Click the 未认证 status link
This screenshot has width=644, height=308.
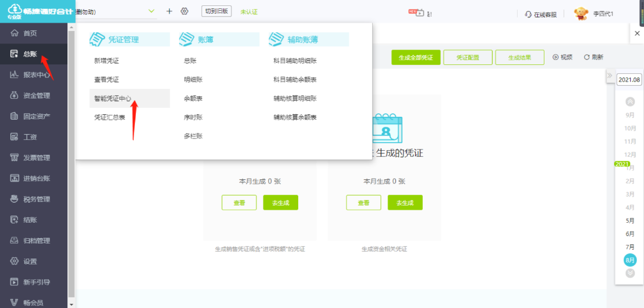tap(249, 12)
